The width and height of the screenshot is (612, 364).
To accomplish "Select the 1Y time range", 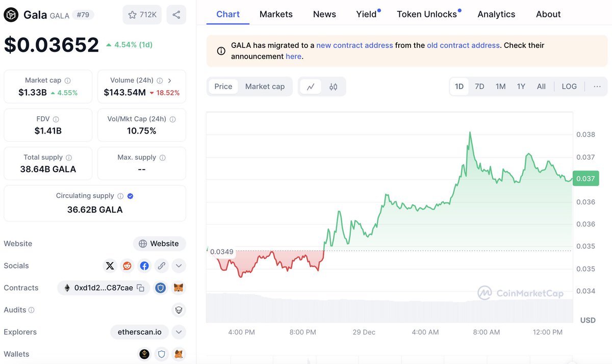I will [x=521, y=87].
